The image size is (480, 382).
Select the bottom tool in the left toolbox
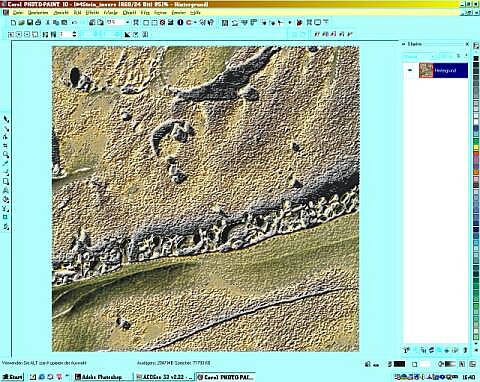click(x=6, y=227)
